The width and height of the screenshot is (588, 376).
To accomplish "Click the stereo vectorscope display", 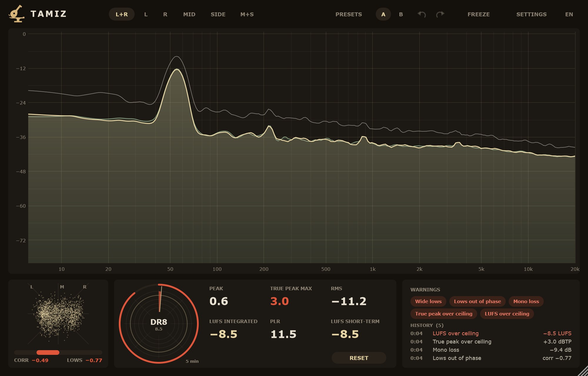I will (x=58, y=314).
